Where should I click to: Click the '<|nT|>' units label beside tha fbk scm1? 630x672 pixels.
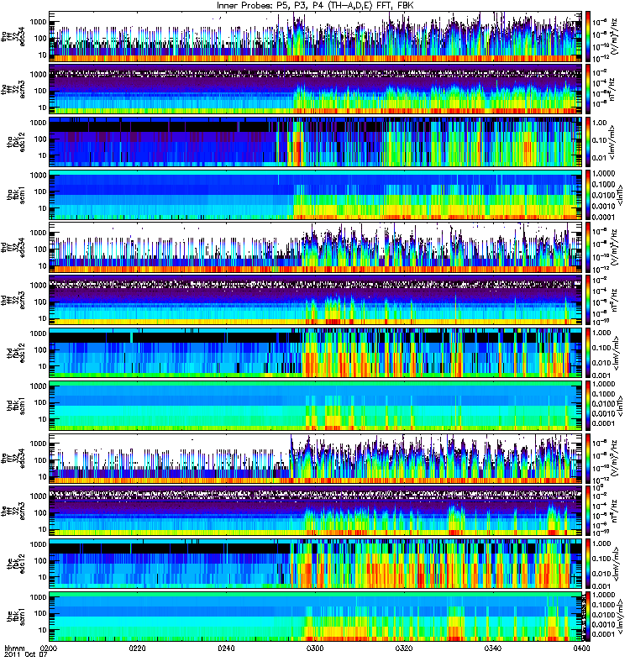(620, 195)
